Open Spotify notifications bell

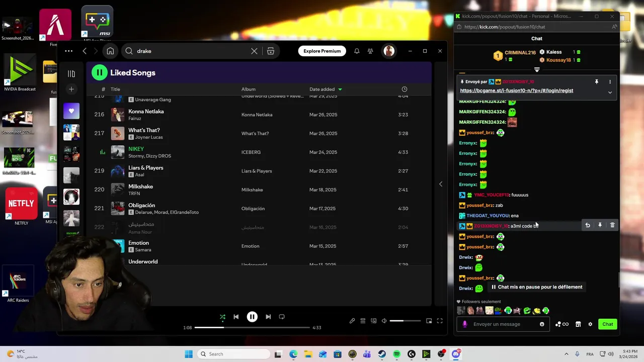(357, 51)
